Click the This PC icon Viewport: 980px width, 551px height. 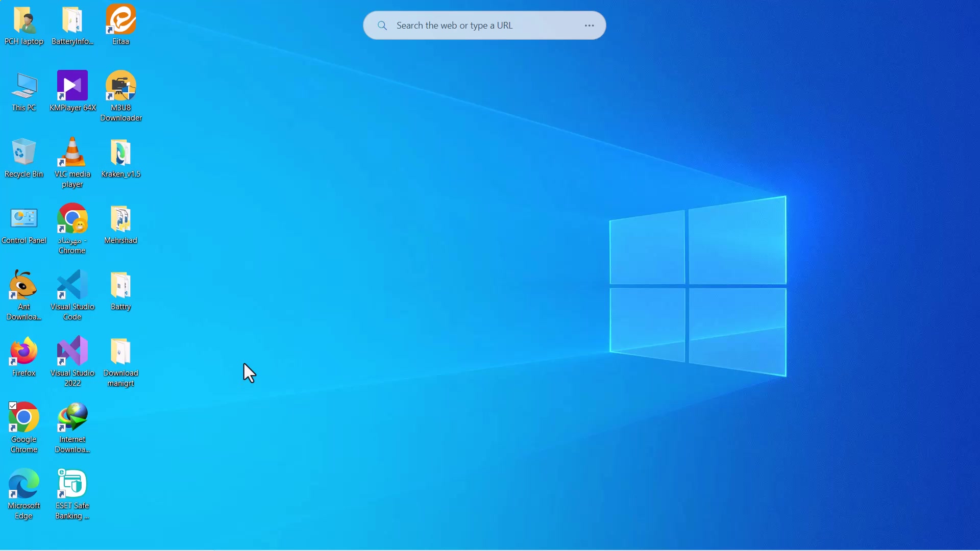pos(24,86)
